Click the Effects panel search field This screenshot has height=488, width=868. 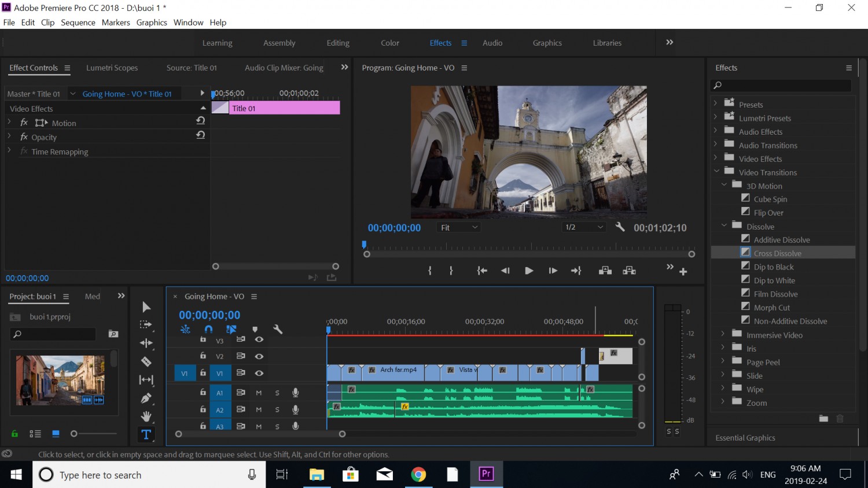(x=781, y=86)
